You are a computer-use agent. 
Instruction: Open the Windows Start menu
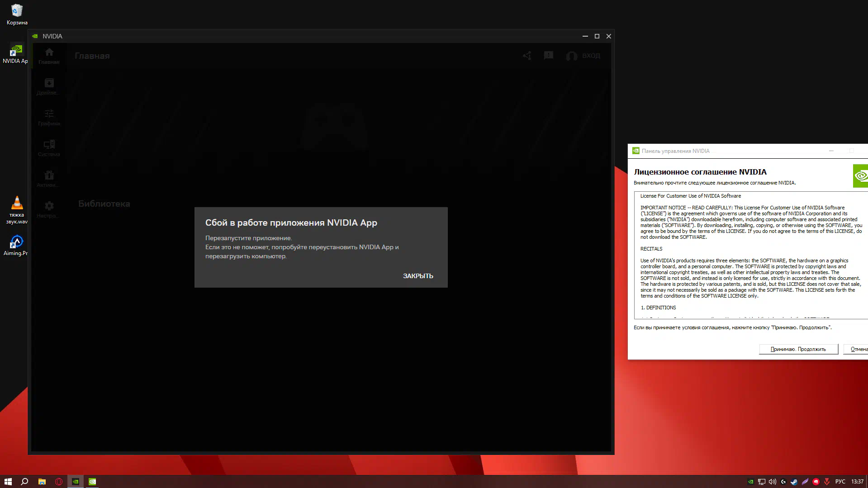tap(8, 482)
